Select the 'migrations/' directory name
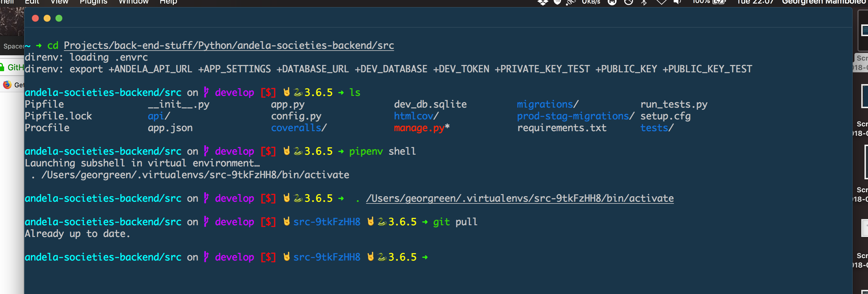Image resolution: width=868 pixels, height=294 pixels. (548, 105)
